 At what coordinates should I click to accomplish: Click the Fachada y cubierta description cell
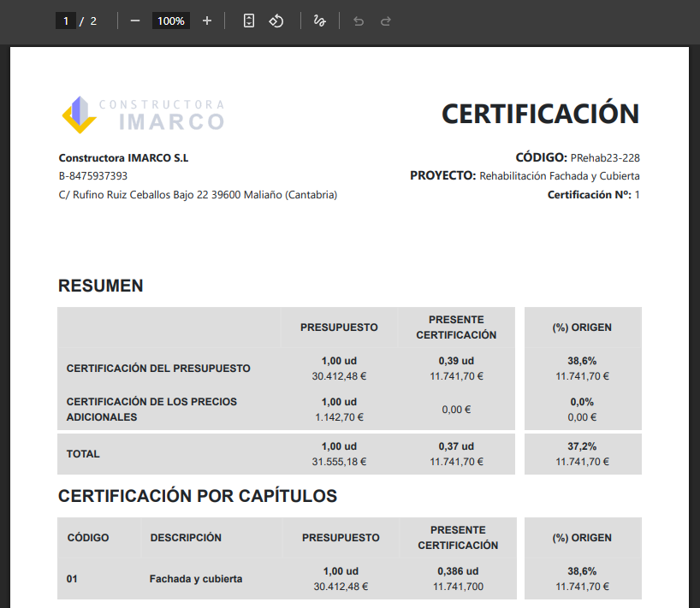point(196,579)
